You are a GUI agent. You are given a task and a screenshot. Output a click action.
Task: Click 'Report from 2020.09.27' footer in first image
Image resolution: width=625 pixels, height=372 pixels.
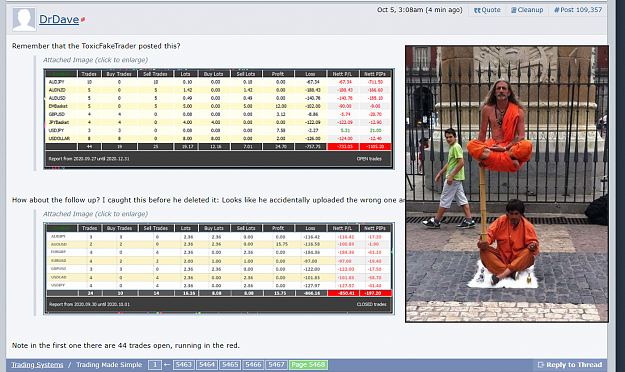(x=88, y=159)
